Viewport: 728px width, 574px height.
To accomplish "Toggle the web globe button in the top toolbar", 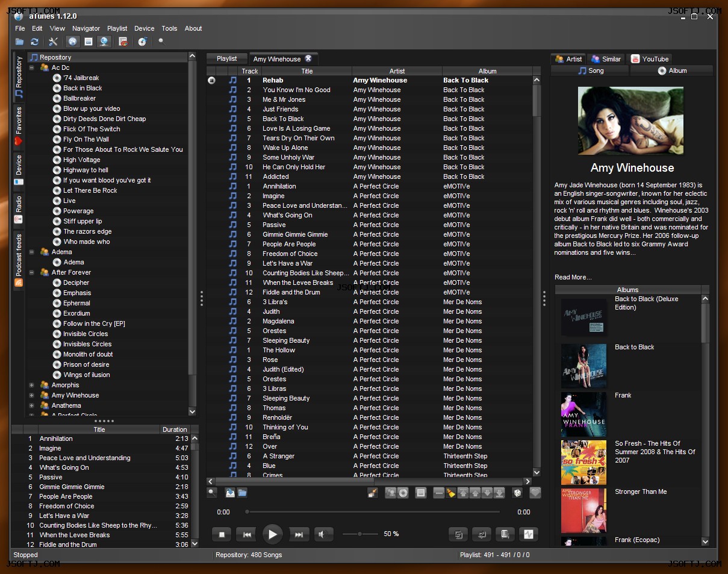I will [73, 42].
